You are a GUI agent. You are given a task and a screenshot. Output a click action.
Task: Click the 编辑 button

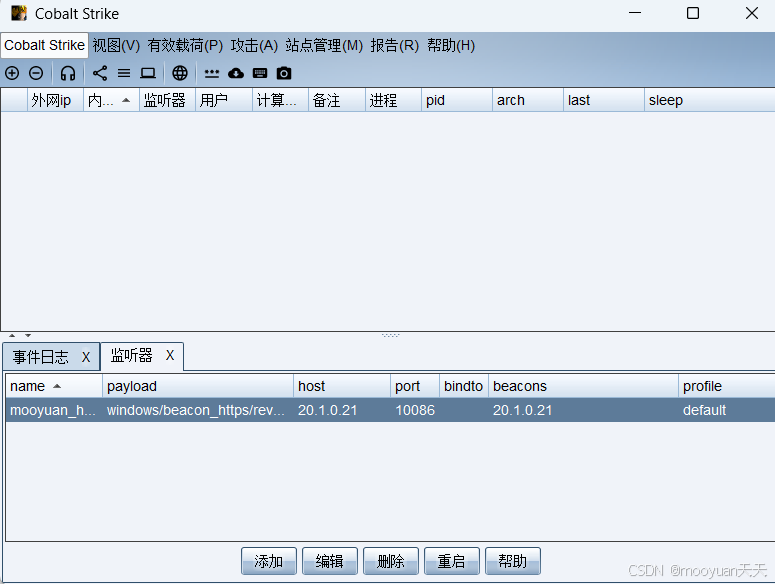[330, 561]
